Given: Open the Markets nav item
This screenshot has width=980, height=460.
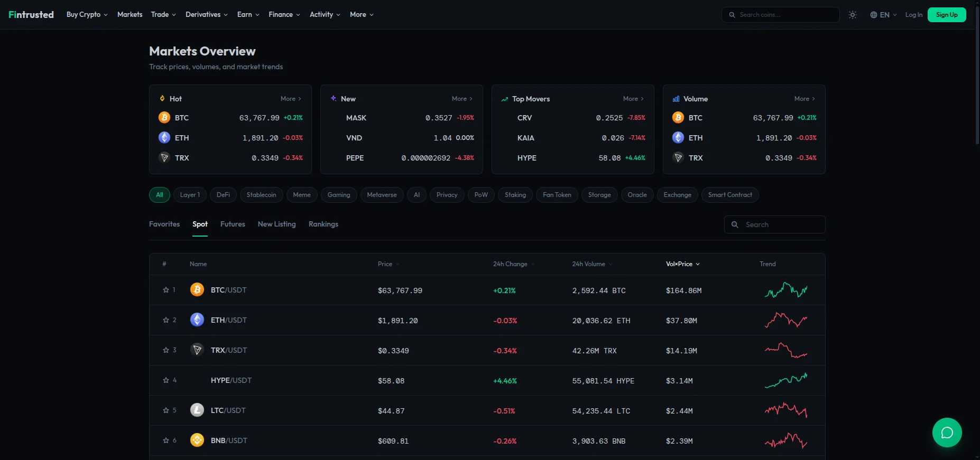Looking at the screenshot, I should point(130,15).
